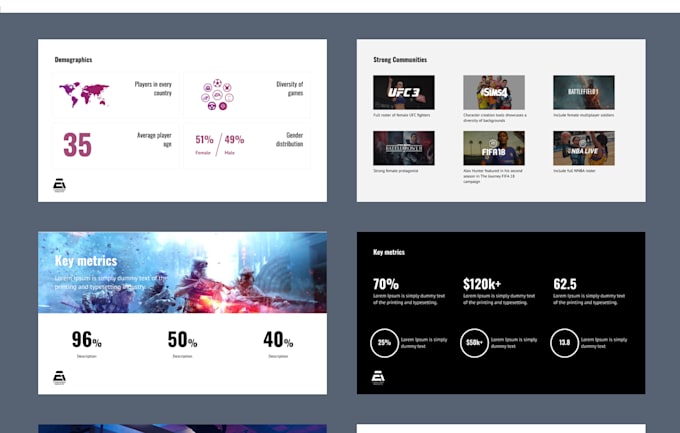Image resolution: width=680 pixels, height=433 pixels.
Task: Click the "Strong female protagonist" caption
Action: pyautogui.click(x=396, y=171)
